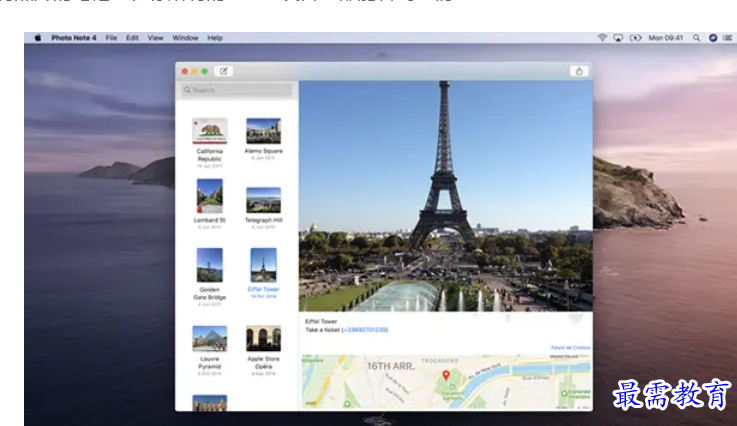Open Notification Center list icon
This screenshot has width=737, height=426.
pos(728,38)
